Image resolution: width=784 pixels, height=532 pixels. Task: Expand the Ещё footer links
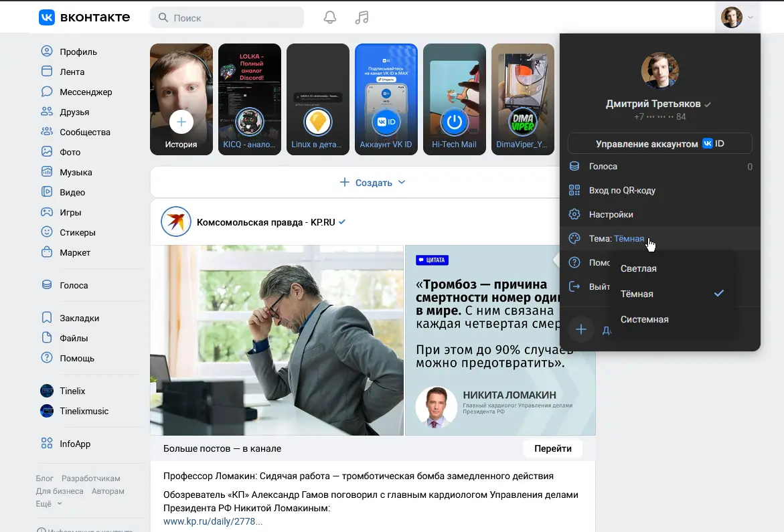point(49,503)
